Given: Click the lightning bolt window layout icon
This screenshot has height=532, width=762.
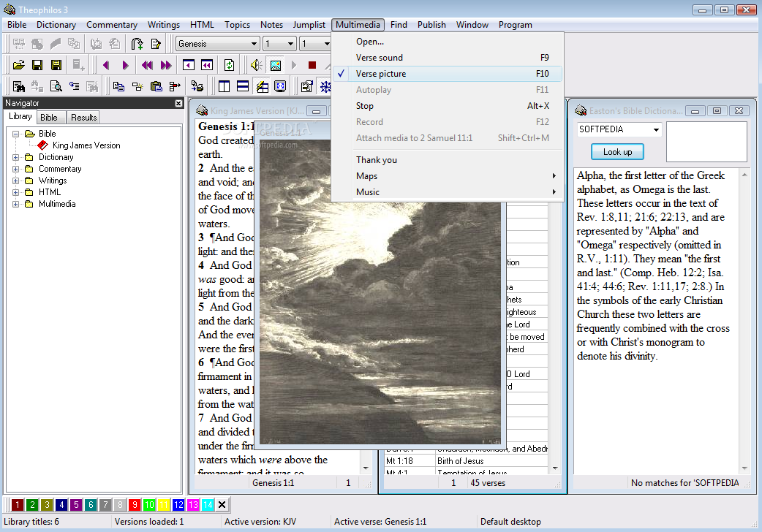Looking at the screenshot, I should (x=262, y=86).
